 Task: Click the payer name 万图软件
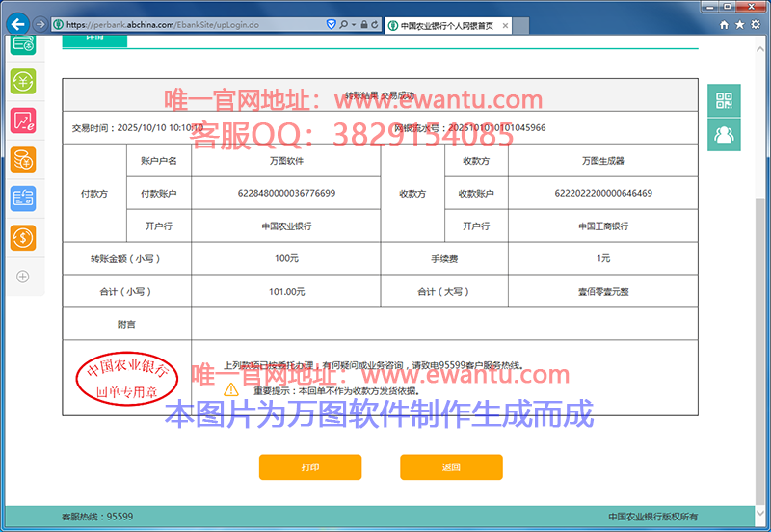286,161
